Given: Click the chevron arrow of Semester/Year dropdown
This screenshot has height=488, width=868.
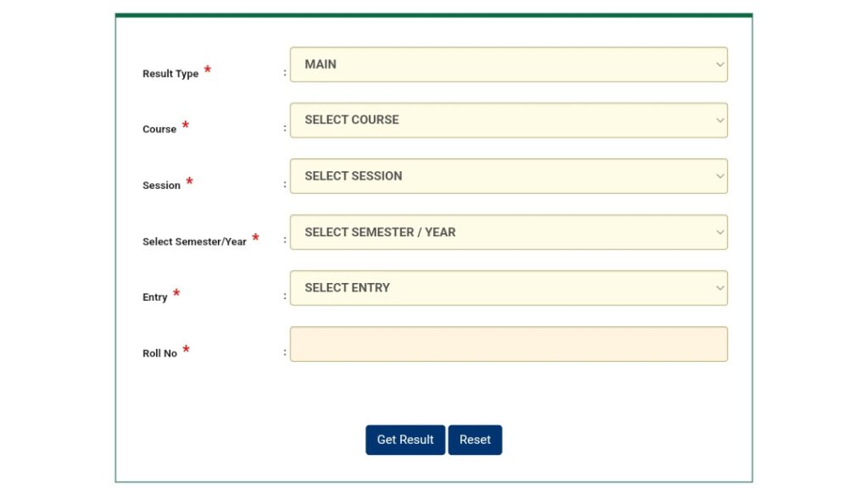Looking at the screenshot, I should (720, 232).
